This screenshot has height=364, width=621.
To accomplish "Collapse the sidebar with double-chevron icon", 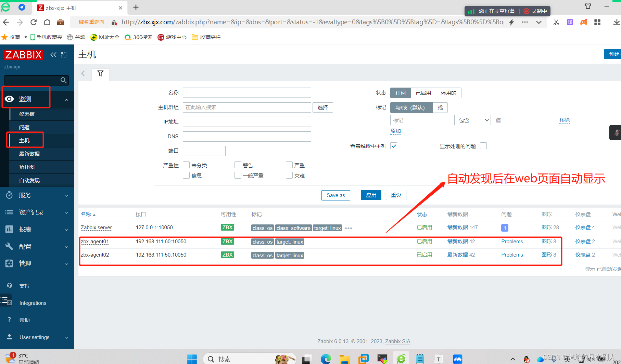I will coord(53,55).
